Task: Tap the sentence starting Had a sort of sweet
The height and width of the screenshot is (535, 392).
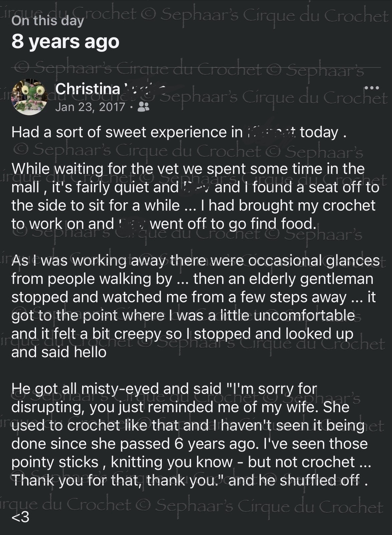Action: coord(179,133)
